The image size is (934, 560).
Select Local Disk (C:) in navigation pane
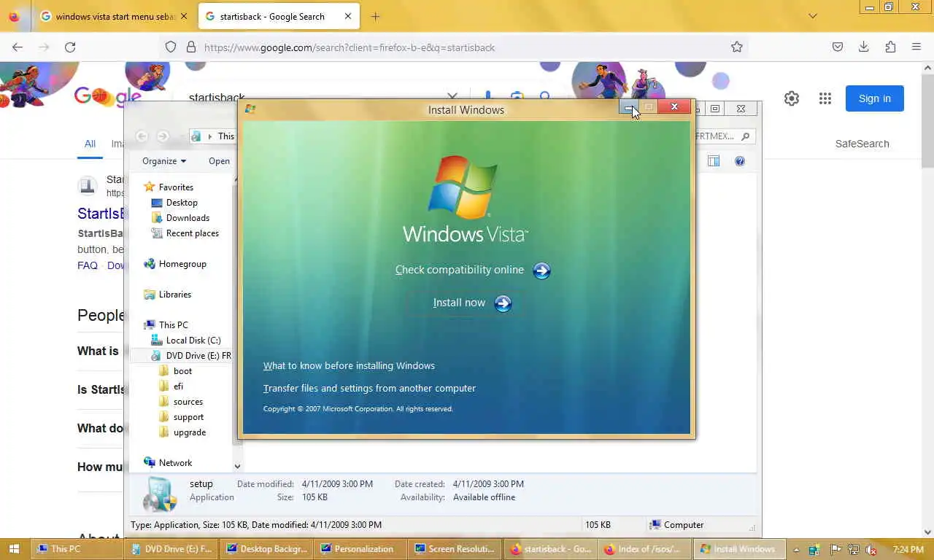tap(193, 341)
